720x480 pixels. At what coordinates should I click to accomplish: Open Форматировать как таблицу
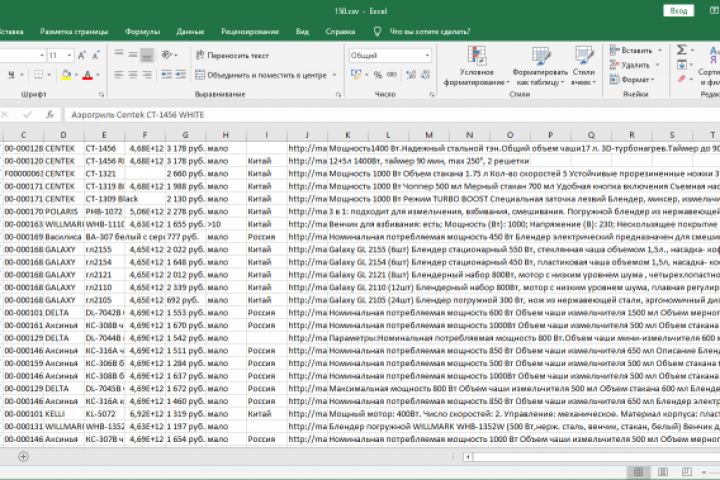pos(540,66)
